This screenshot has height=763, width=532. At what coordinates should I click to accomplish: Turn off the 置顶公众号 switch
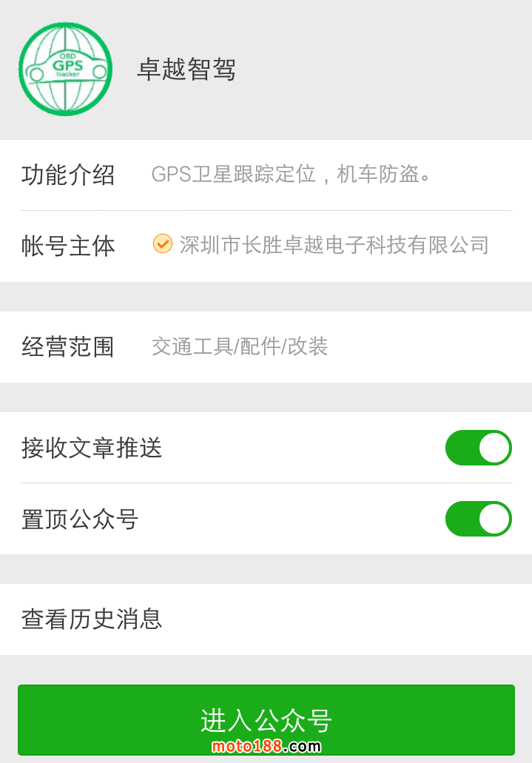[478, 519]
